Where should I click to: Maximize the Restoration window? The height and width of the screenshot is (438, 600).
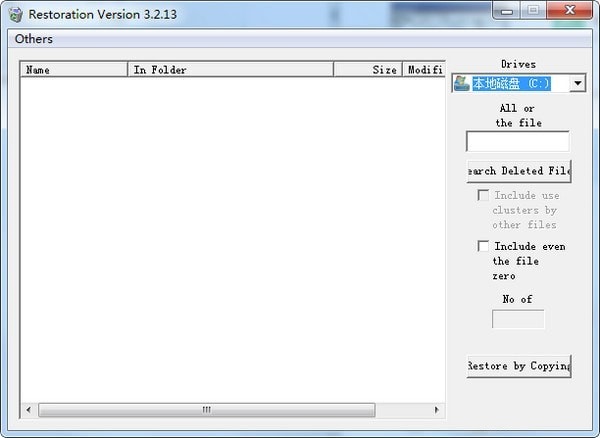point(533,10)
